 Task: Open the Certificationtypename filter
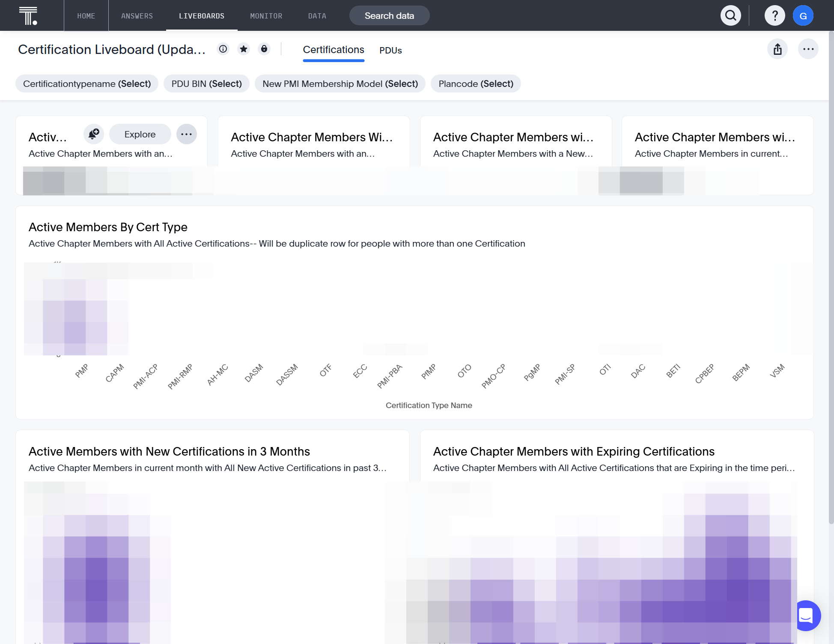click(87, 84)
